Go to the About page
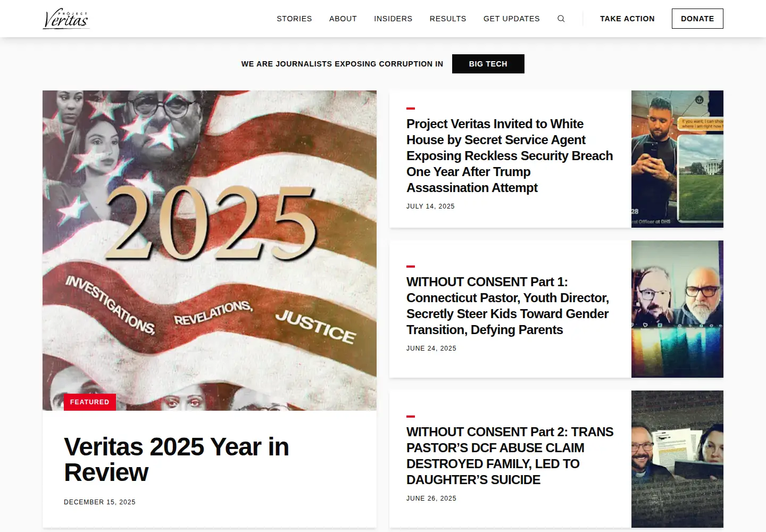This screenshot has height=532, width=766. point(343,19)
